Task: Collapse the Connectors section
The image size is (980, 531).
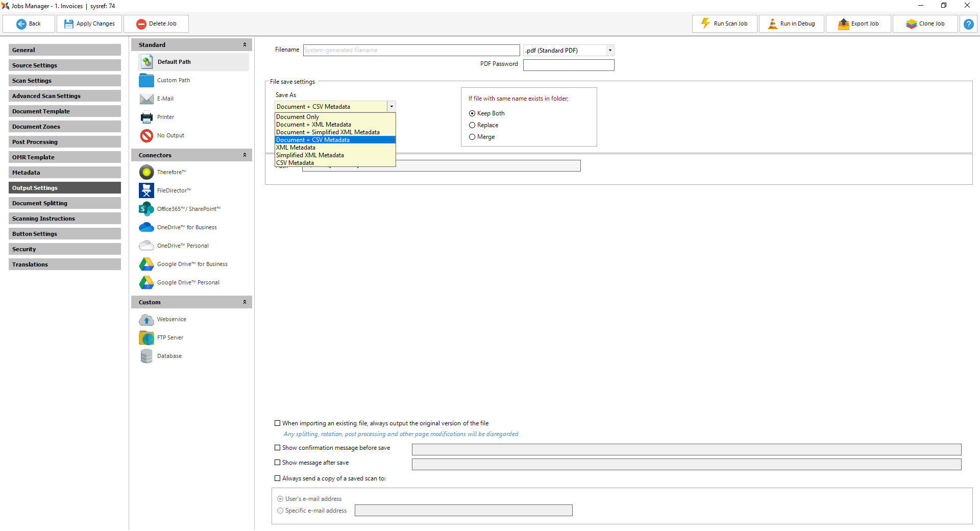Action: click(244, 155)
